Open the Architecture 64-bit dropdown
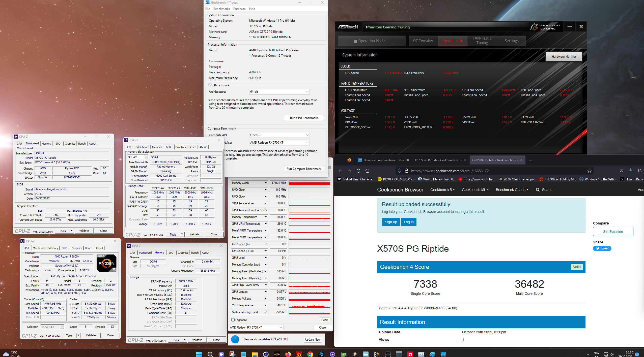The height and width of the screenshot is (357, 644). point(279,92)
